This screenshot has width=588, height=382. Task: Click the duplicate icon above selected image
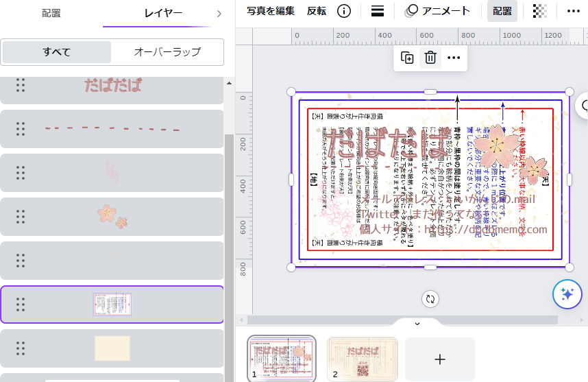coord(407,58)
